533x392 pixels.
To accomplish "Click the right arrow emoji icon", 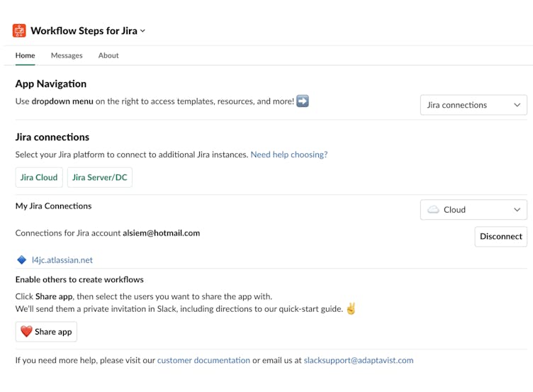I will point(303,101).
